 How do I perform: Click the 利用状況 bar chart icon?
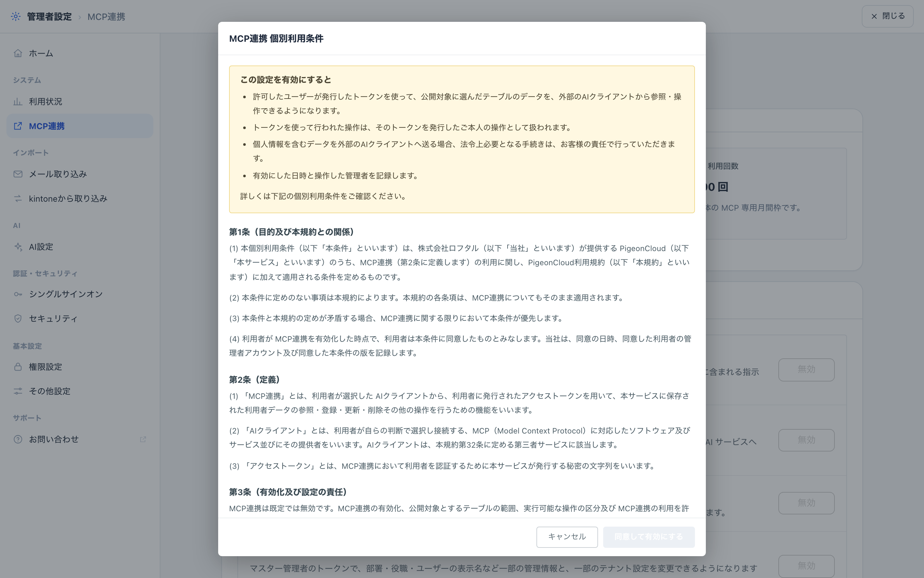coord(18,101)
